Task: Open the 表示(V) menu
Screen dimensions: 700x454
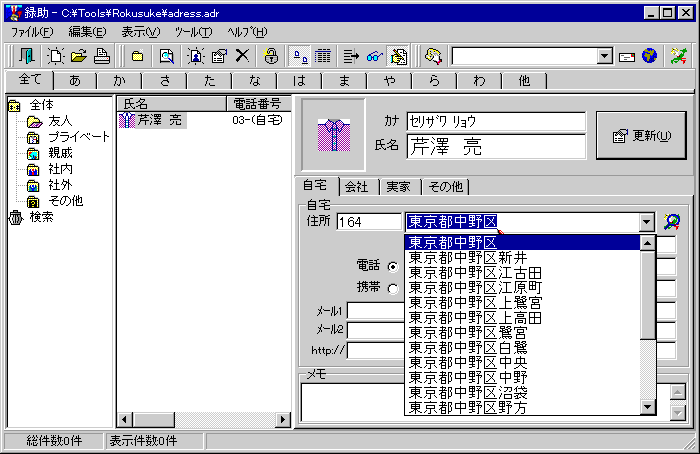Action: 141,32
